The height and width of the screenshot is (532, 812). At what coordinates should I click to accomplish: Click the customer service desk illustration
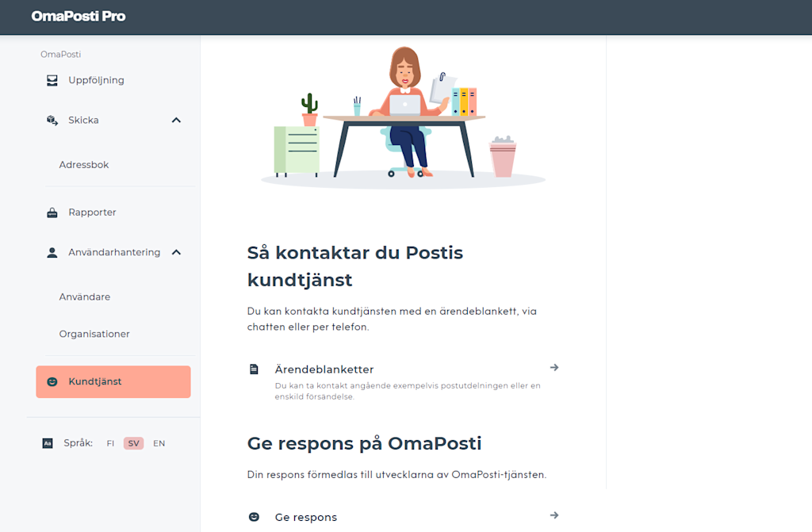coord(403,117)
